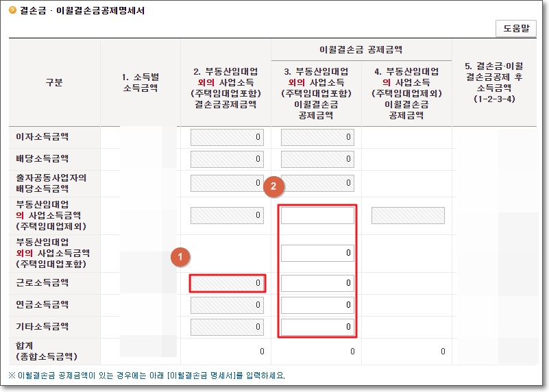549x392 pixels.
Task: Select column 2 field for 기타소득금액
Action: (x=227, y=328)
